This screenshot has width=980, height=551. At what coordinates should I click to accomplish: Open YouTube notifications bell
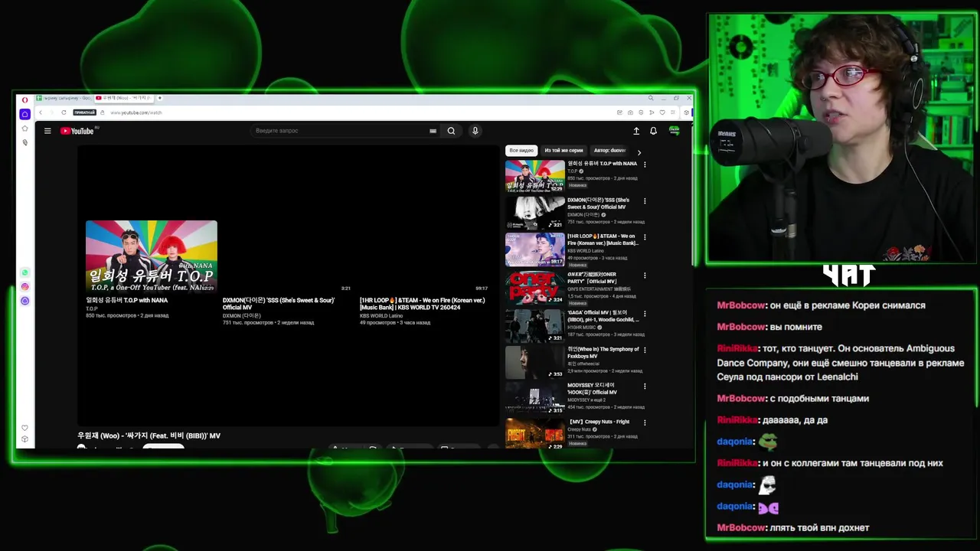click(x=653, y=131)
